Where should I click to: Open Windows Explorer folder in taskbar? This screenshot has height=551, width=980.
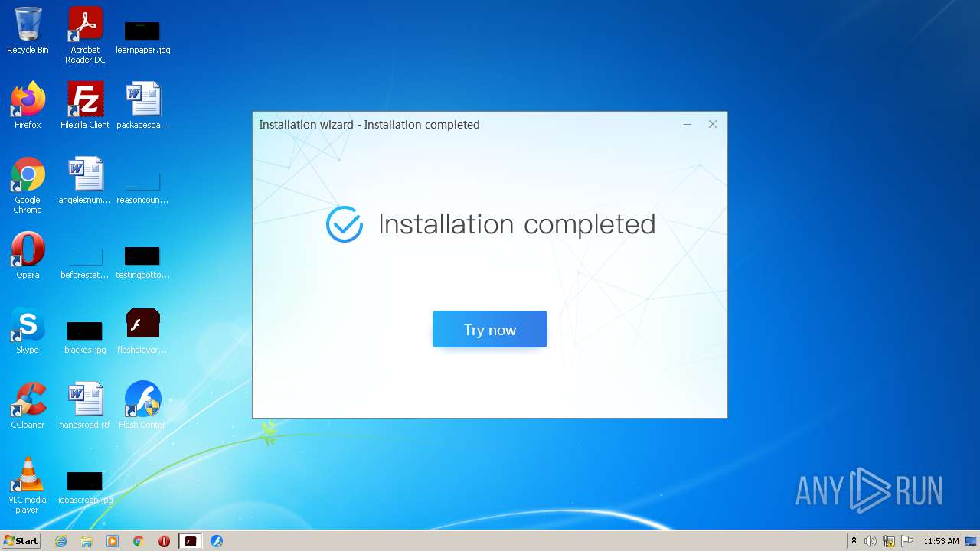point(87,541)
